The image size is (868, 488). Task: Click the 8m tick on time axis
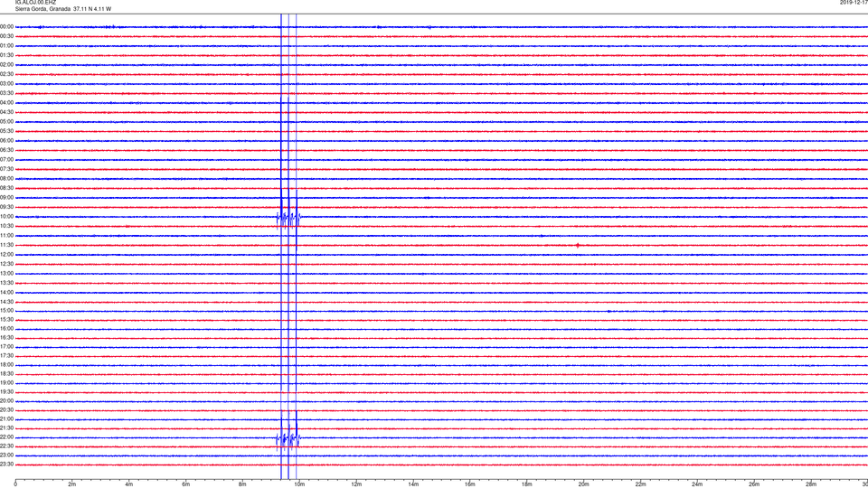point(242,484)
